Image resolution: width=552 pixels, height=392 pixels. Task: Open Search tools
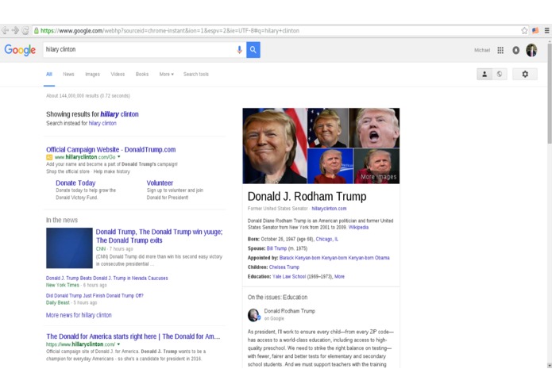tap(195, 74)
